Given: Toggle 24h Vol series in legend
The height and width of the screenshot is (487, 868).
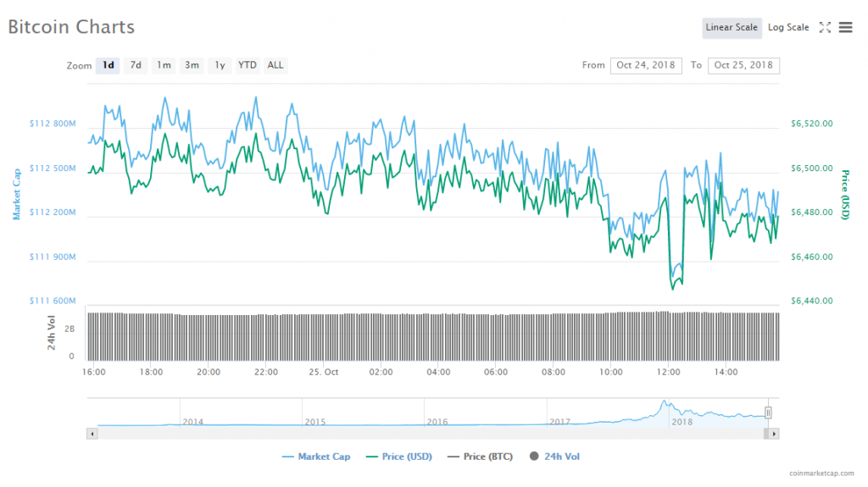Looking at the screenshot, I should pyautogui.click(x=555, y=457).
